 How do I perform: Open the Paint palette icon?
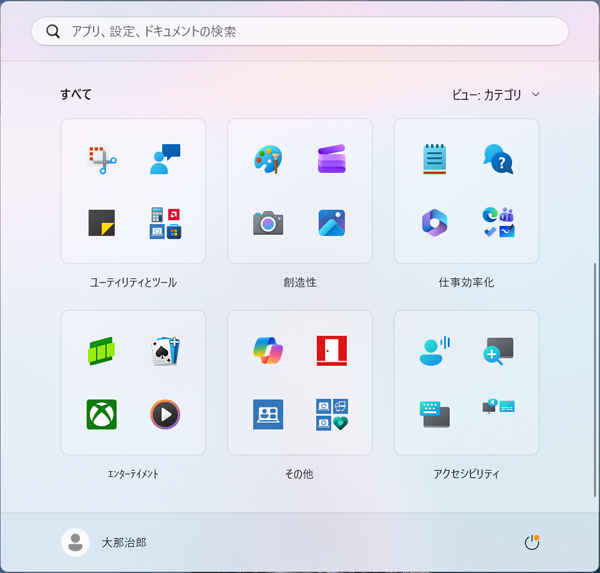pyautogui.click(x=268, y=159)
